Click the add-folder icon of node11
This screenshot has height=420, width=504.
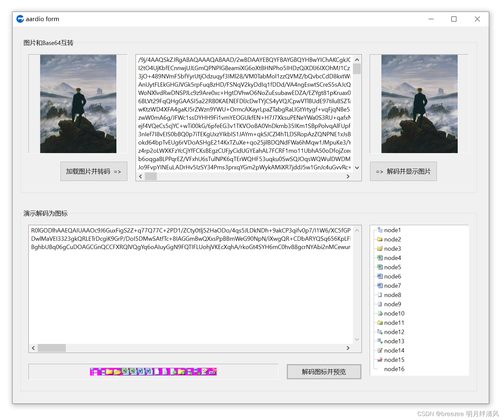click(x=380, y=322)
